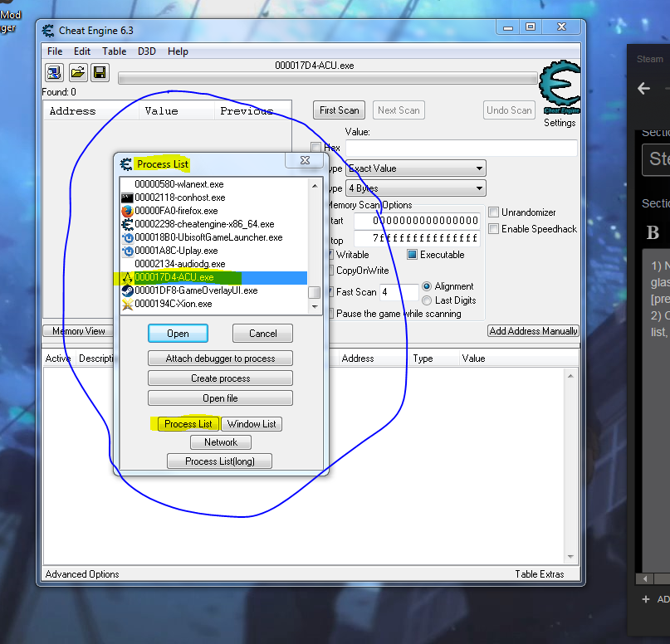The width and height of the screenshot is (670, 644).
Task: Click the firefox.exe process icon
Action: pyautogui.click(x=127, y=211)
